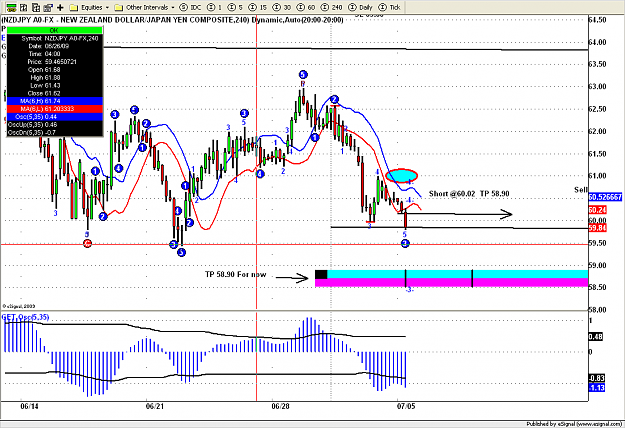
Task: Click the two-pane window layout icon
Action: point(24,7)
